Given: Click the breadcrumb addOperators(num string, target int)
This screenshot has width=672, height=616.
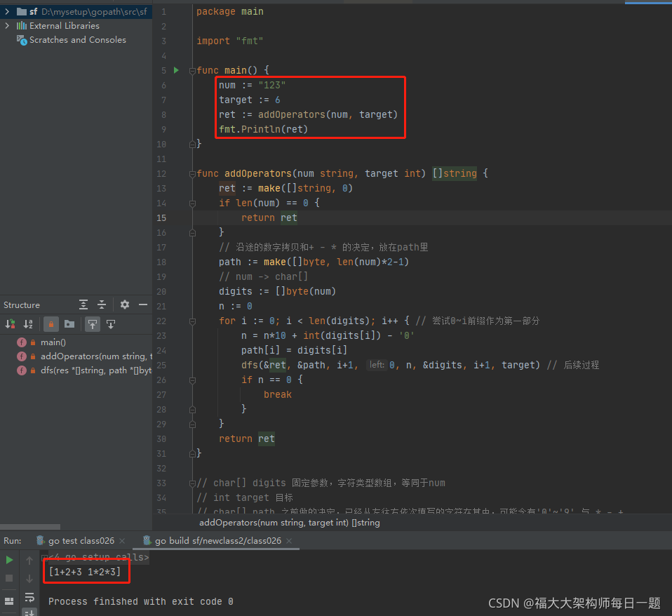Looking at the screenshot, I should point(289,523).
